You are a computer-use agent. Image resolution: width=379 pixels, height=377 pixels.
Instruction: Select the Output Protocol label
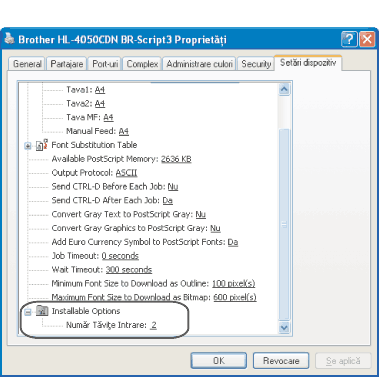click(x=82, y=173)
